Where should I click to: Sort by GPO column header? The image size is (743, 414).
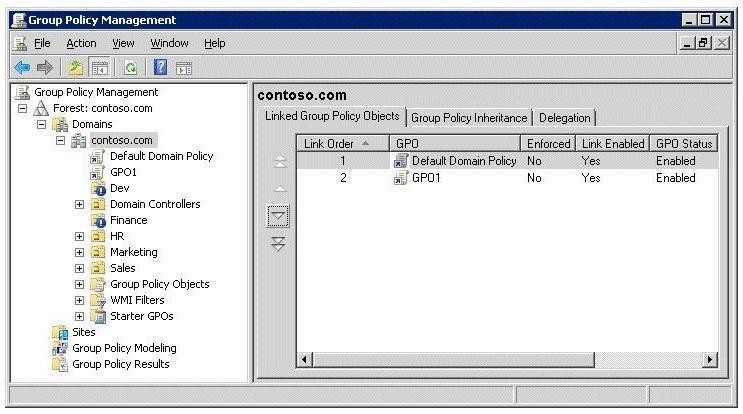455,144
